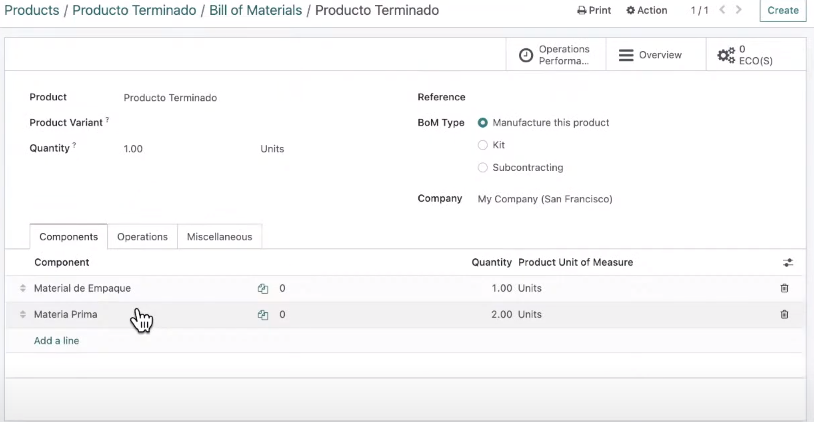This screenshot has height=422, width=814.
Task: Click copy icon beside Material de Empaque
Action: click(263, 289)
